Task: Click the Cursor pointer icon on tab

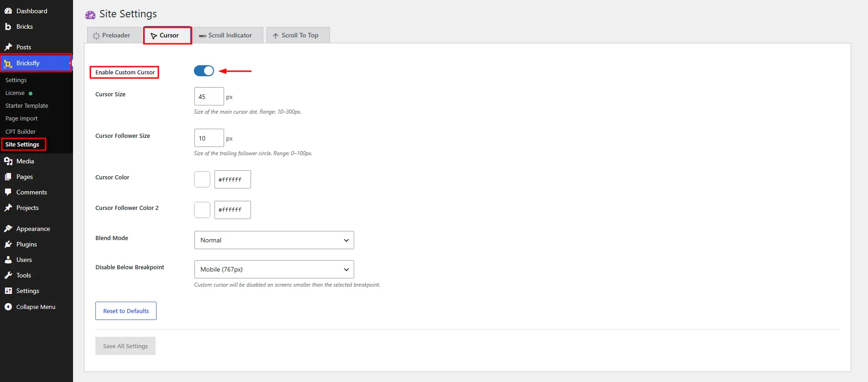Action: [154, 36]
